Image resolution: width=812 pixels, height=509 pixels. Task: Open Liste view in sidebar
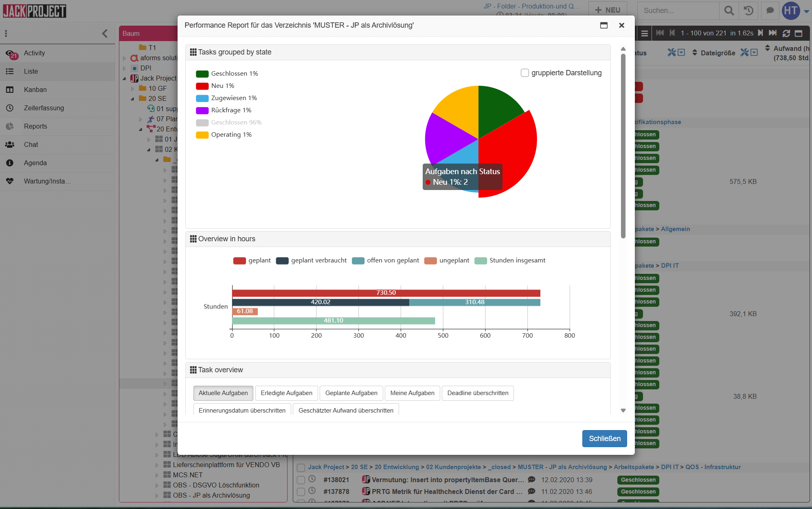[57, 72]
